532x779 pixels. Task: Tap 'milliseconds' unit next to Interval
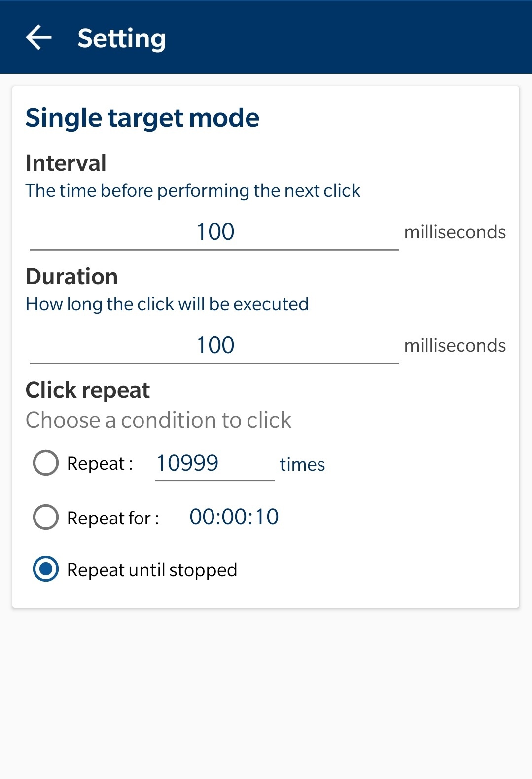pyautogui.click(x=455, y=232)
